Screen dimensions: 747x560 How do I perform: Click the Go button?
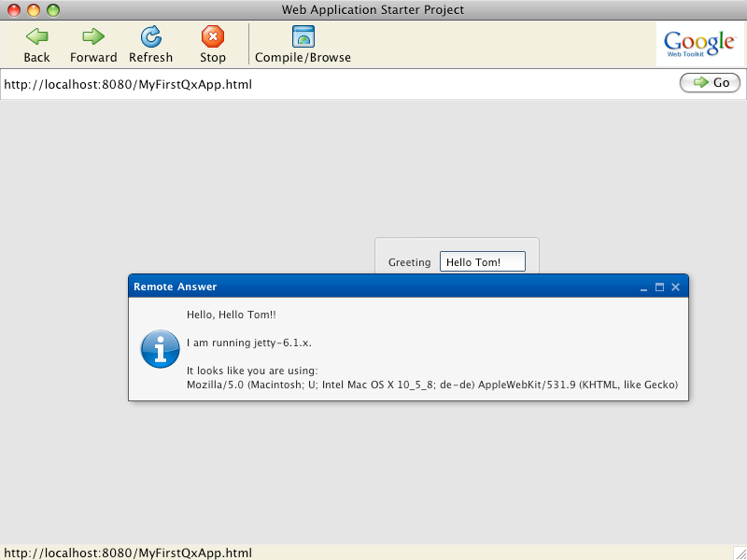[710, 83]
